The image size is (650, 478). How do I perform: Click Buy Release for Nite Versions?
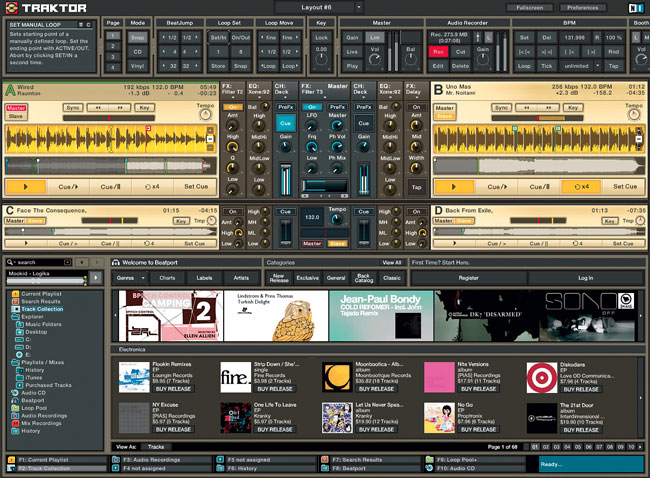click(478, 389)
